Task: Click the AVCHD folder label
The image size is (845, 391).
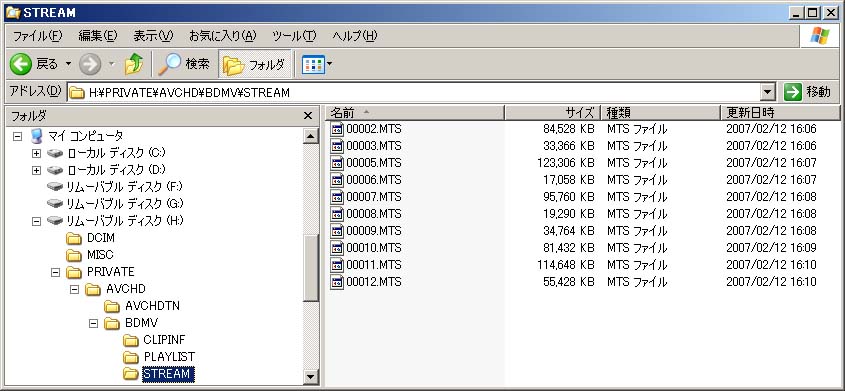Action: click(x=126, y=289)
